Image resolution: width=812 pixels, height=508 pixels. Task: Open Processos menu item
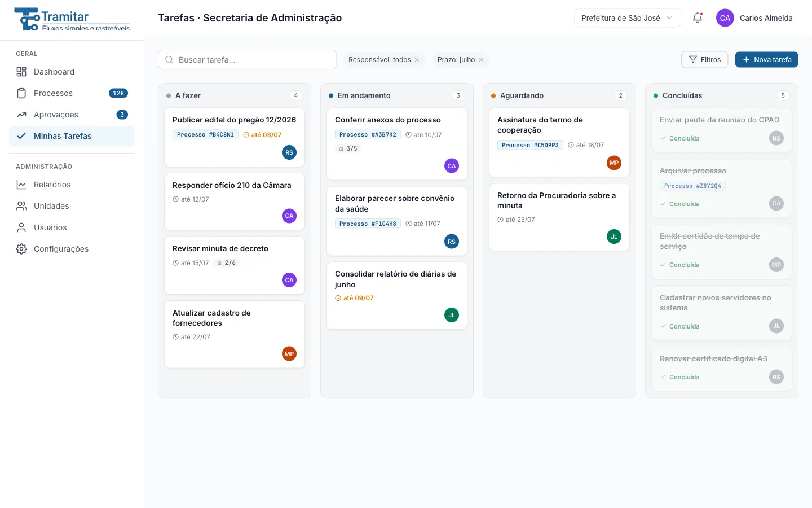pos(72,93)
